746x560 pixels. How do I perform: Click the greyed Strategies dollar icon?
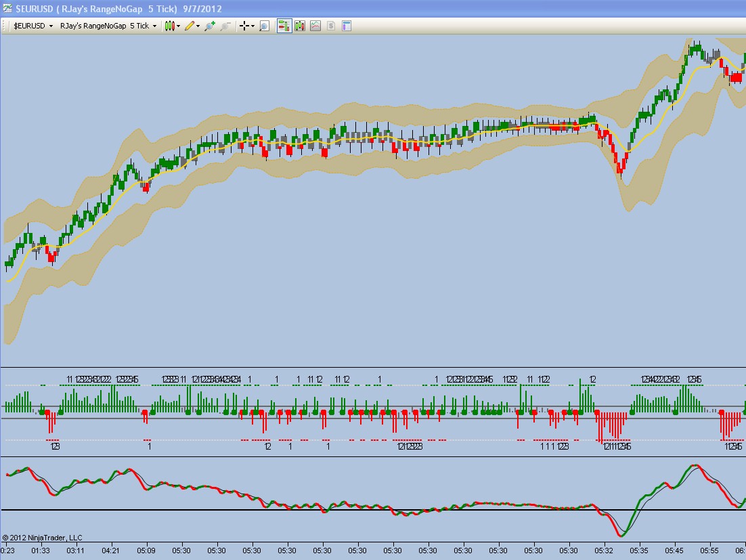(331, 26)
